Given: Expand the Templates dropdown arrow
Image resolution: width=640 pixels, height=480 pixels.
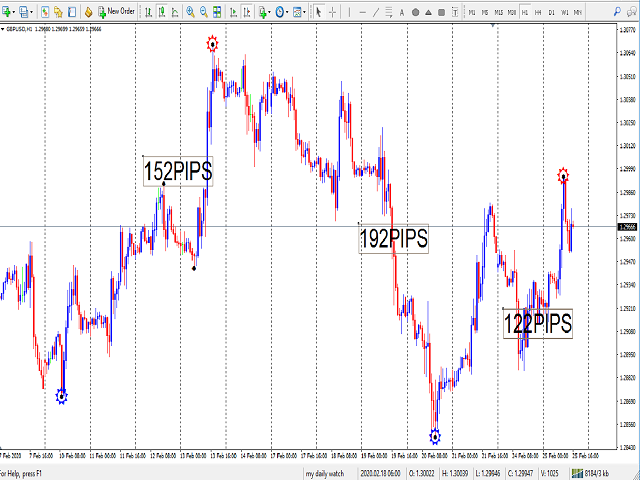Looking at the screenshot, I should [304, 12].
